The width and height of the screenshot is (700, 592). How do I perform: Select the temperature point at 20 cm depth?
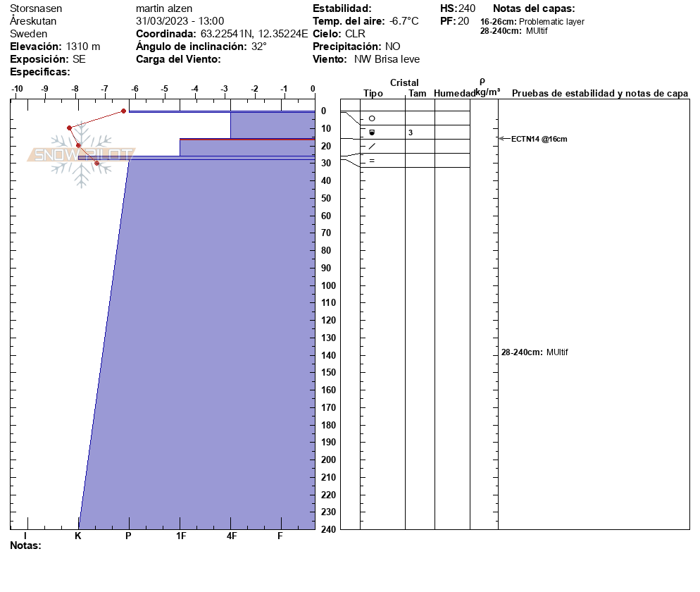[79, 146]
